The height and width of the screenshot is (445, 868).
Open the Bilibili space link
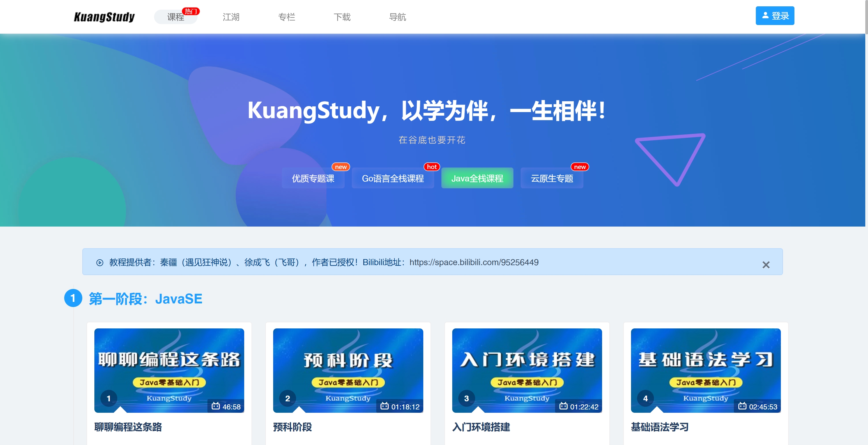(473, 262)
